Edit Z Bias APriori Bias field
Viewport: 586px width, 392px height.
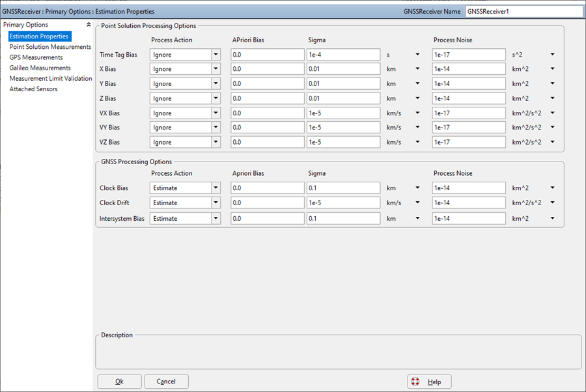pos(268,98)
